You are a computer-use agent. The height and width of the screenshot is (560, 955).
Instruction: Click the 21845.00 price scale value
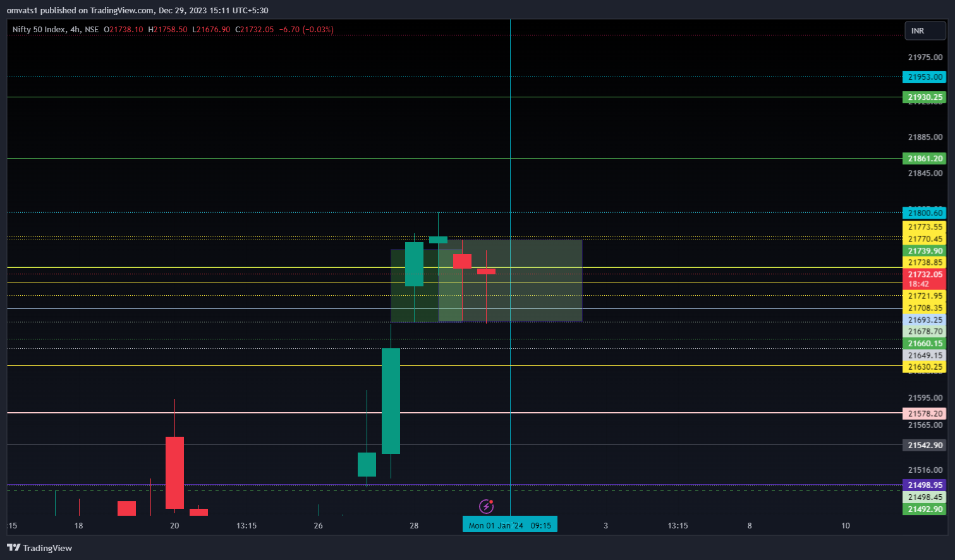coord(925,173)
